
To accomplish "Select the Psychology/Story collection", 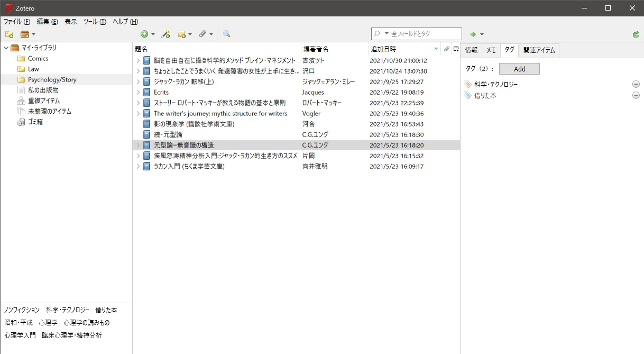I will point(52,79).
